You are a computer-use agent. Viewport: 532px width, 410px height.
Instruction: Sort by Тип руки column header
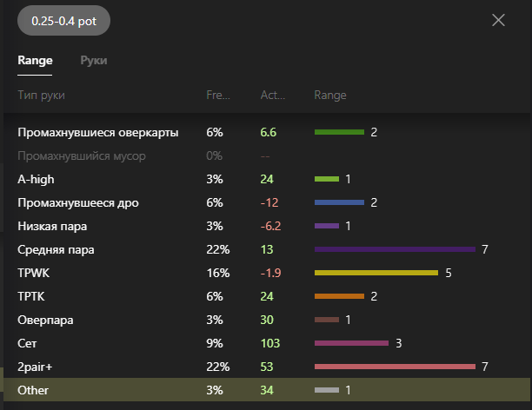pyautogui.click(x=41, y=95)
